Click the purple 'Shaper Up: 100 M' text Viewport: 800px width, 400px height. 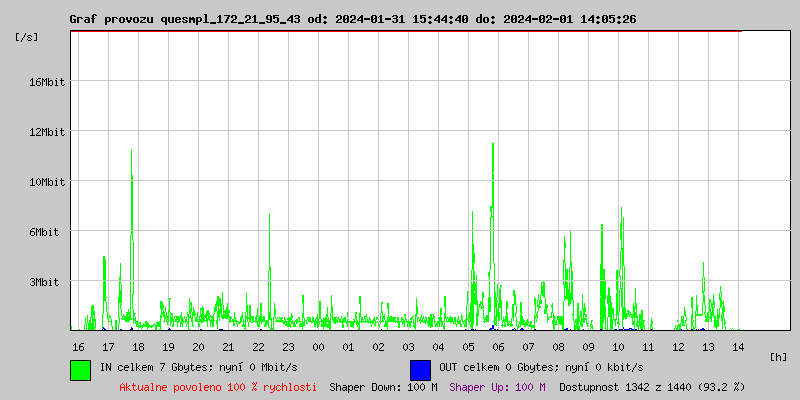coord(497,386)
